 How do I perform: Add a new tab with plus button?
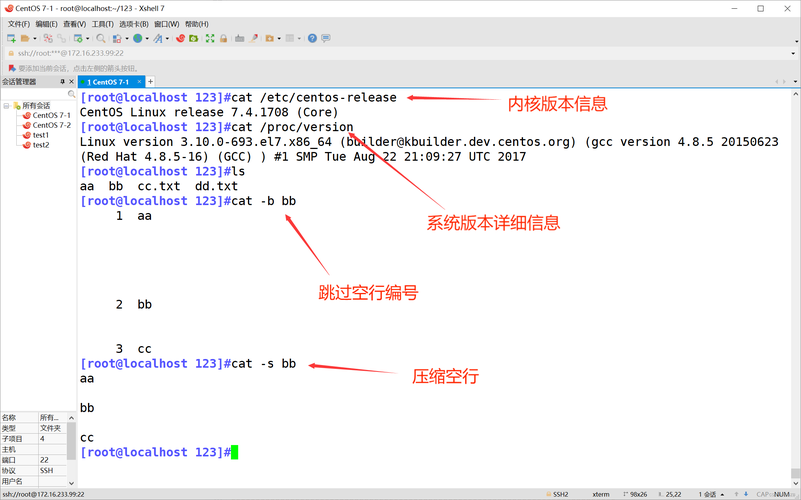coord(150,82)
